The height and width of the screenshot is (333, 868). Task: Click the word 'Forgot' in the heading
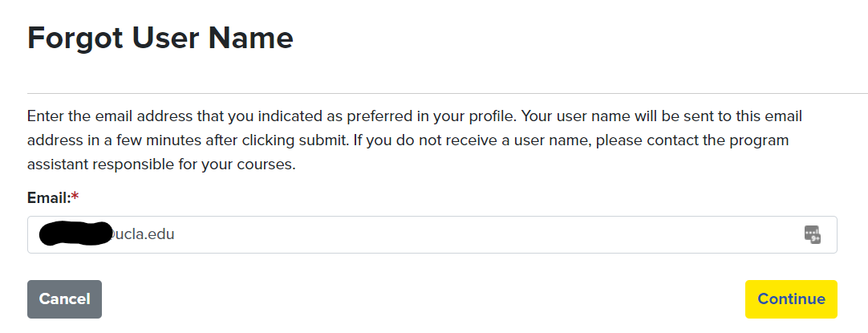click(74, 38)
